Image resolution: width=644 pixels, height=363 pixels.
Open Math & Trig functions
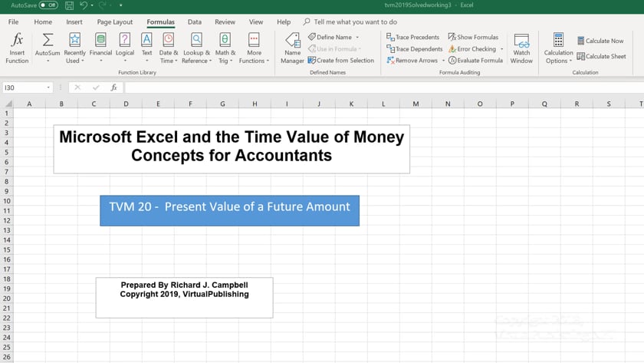pos(225,48)
